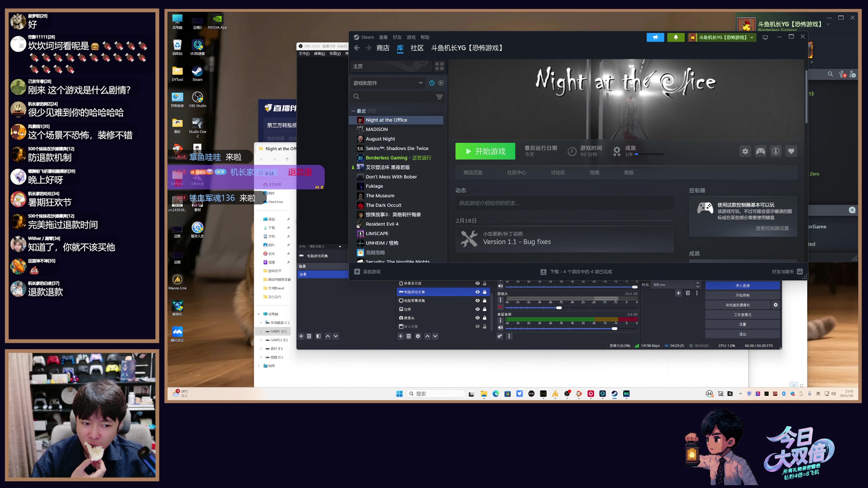
Task: Expand the GAME (D:) drive in File Explorer
Action: click(x=260, y=331)
